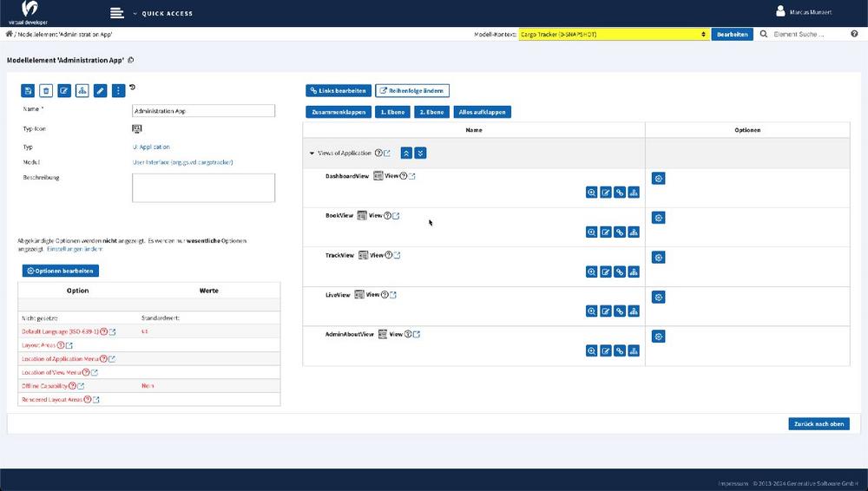Image resolution: width=868 pixels, height=491 pixels.
Task: Click the Optionen bearbeiten button
Action: (x=61, y=271)
